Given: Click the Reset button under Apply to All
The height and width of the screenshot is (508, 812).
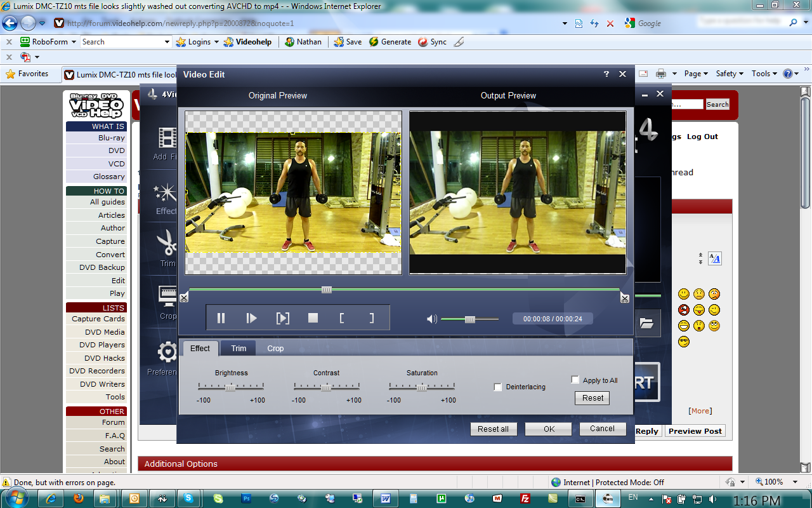Looking at the screenshot, I should pyautogui.click(x=593, y=398).
